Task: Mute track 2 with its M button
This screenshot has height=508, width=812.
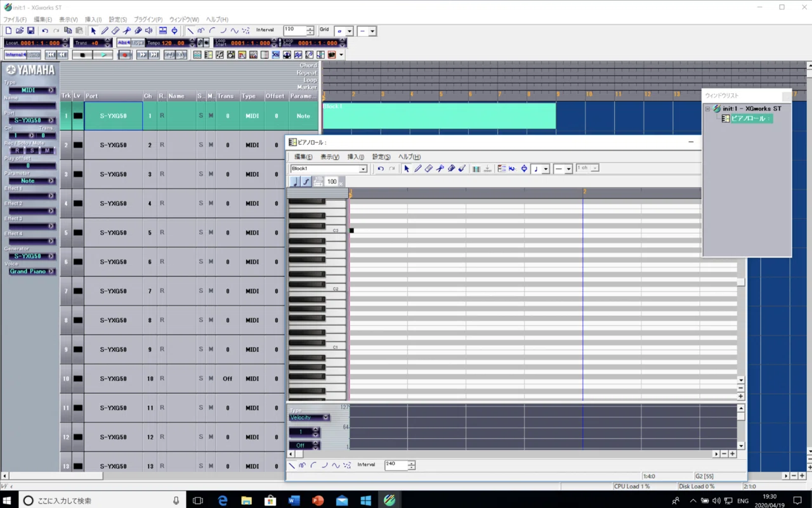Action: (211, 145)
